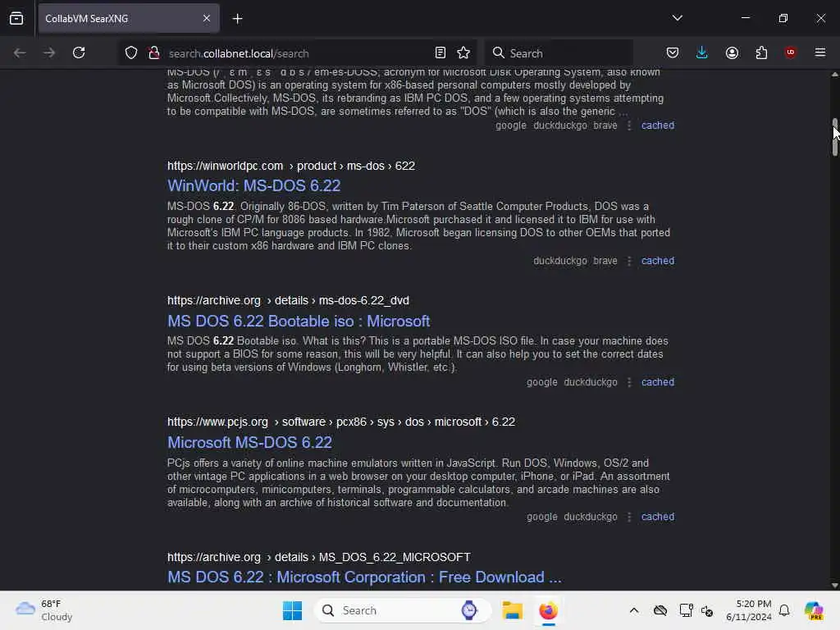The height and width of the screenshot is (630, 840).
Task: Focus the Firefox Search box
Action: point(559,53)
